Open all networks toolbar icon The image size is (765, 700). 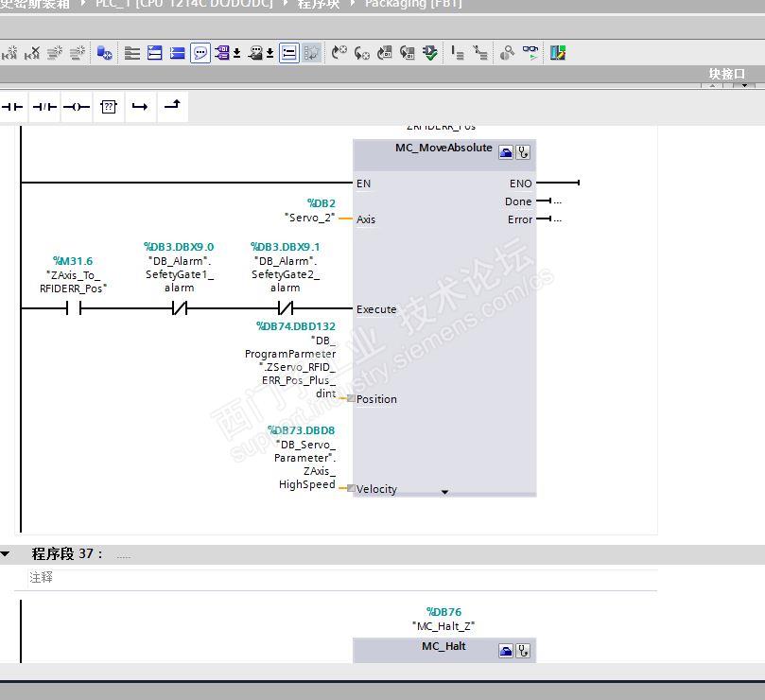pyautogui.click(x=131, y=52)
